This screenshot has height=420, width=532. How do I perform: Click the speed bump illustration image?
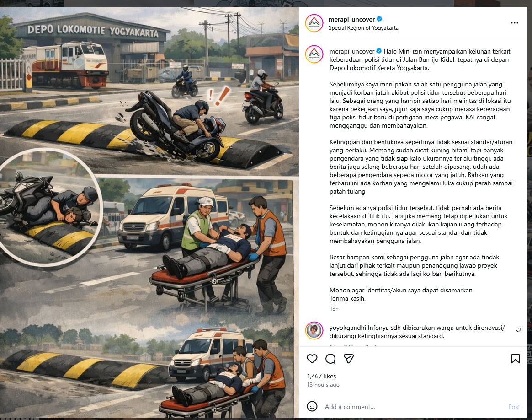coord(149,212)
